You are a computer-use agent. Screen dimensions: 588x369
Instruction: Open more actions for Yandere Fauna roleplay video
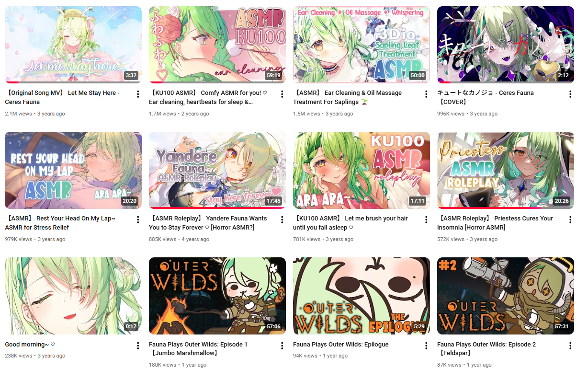coord(282,219)
